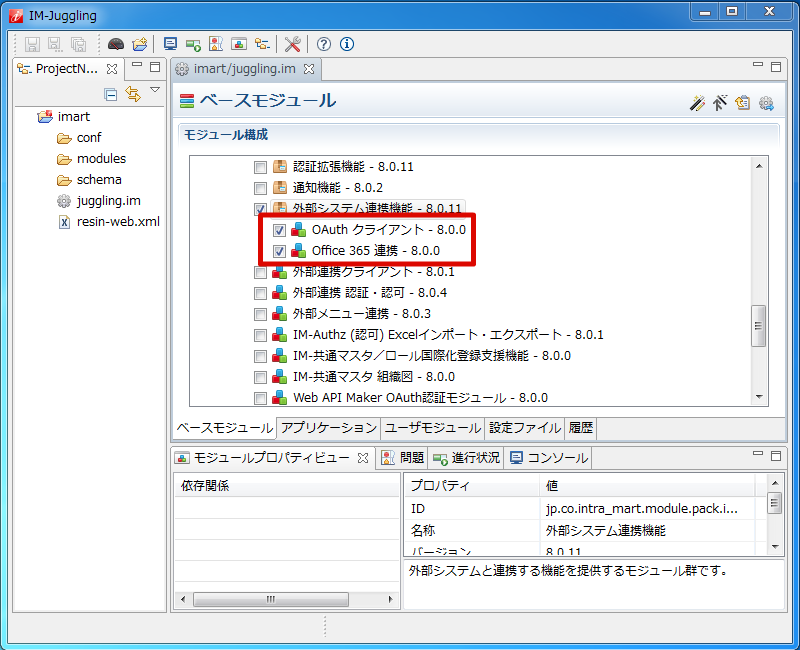Image resolution: width=800 pixels, height=650 pixels.
Task: Click the property table scroll down arrow
Action: [x=775, y=547]
